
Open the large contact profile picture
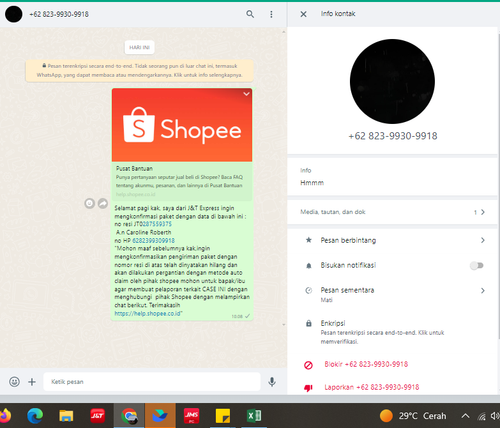pos(392,81)
